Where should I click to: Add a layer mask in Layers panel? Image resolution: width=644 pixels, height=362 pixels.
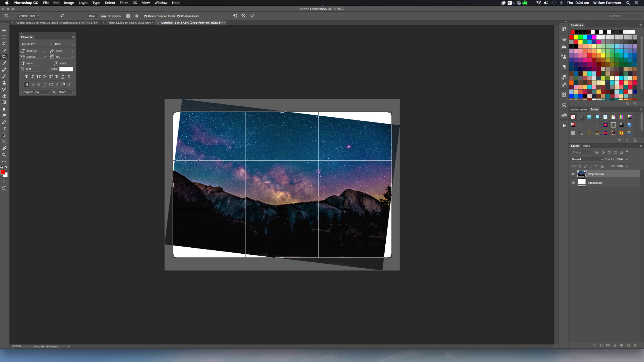point(608,346)
